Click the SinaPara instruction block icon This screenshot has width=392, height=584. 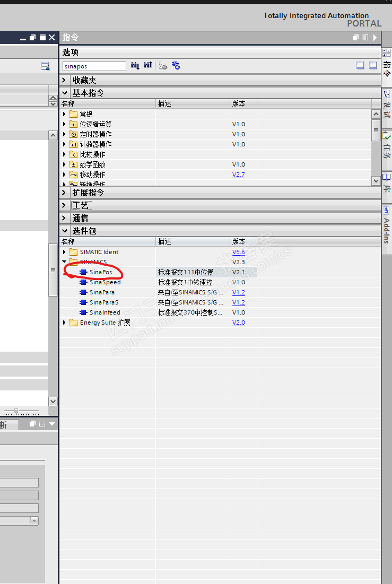coord(83,292)
